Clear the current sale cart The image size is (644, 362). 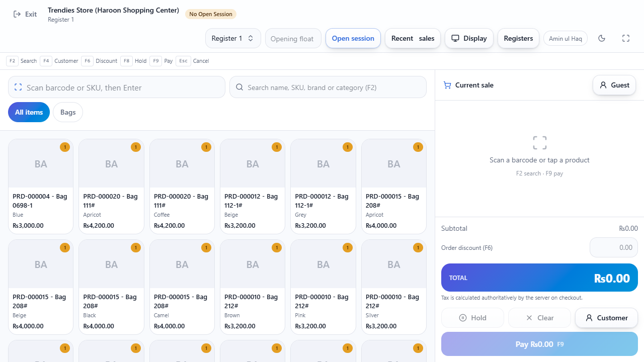539,318
